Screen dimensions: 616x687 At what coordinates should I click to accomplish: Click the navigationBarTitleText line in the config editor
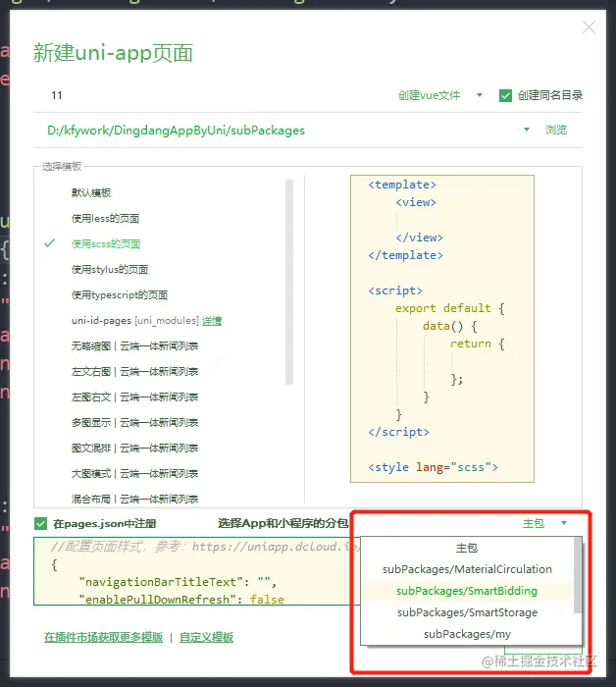click(x=178, y=582)
